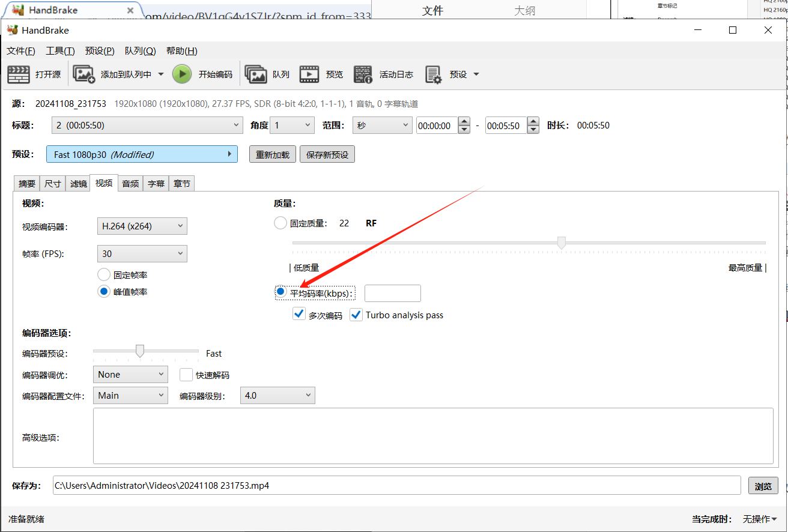Select the 平均码率(kbps) radio button
This screenshot has height=532, width=788.
coord(280,291)
